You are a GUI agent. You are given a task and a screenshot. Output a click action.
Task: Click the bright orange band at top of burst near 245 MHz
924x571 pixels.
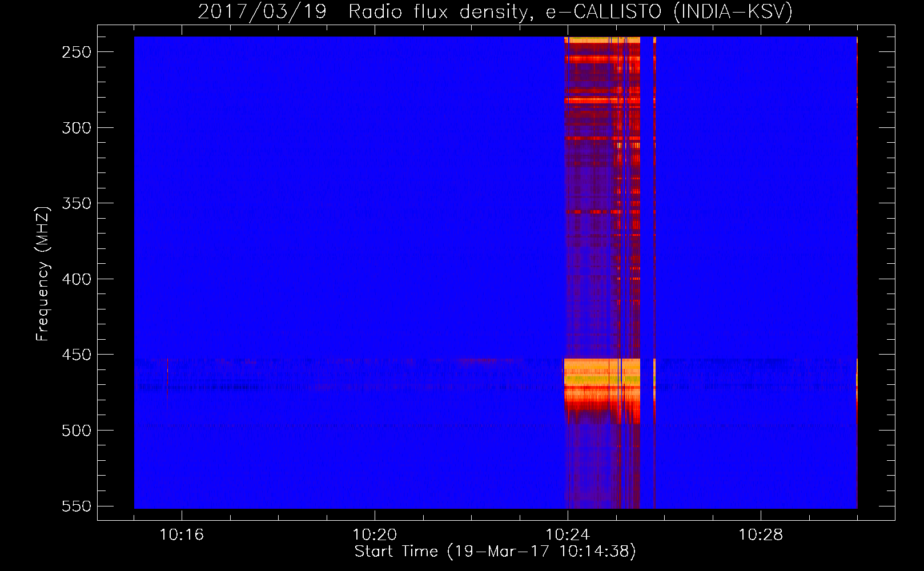tap(602, 41)
